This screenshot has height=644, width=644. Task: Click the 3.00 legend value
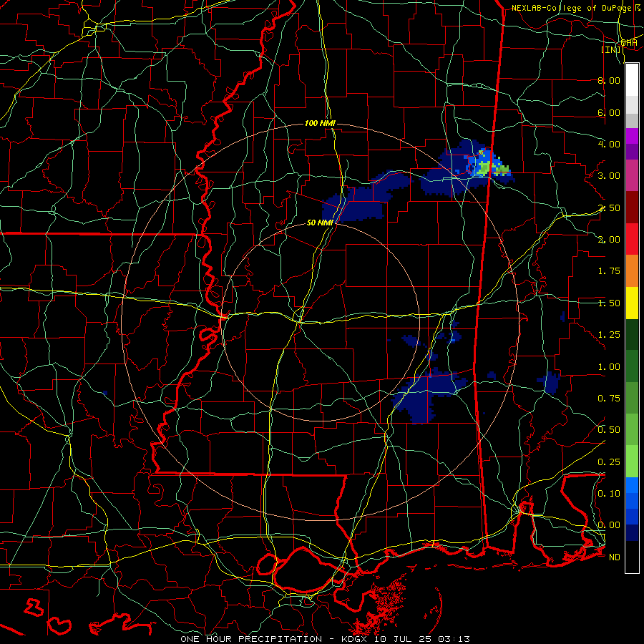(x=609, y=176)
